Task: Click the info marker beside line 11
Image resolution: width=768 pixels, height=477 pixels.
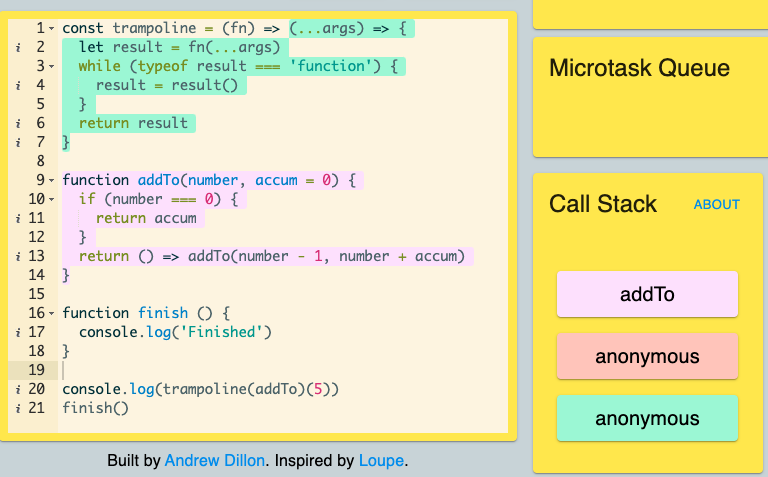Action: pos(18,218)
